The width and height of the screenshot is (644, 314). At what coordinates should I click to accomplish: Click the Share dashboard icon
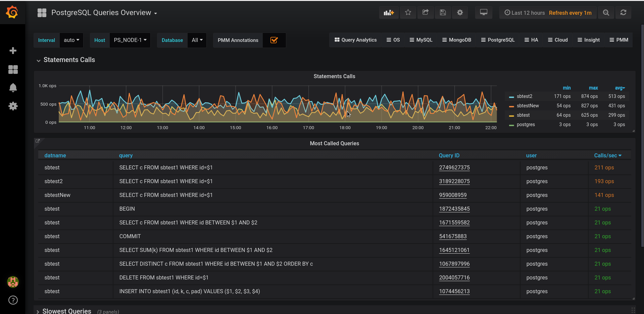(x=425, y=12)
